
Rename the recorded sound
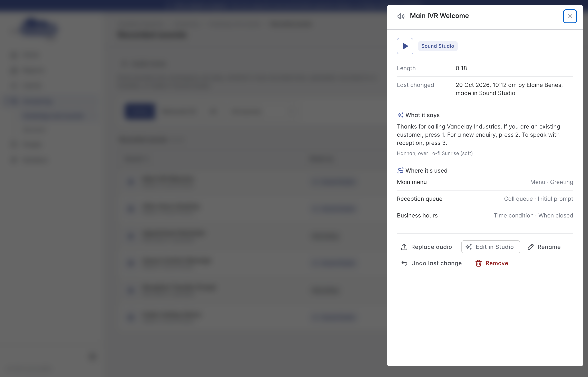click(x=544, y=247)
